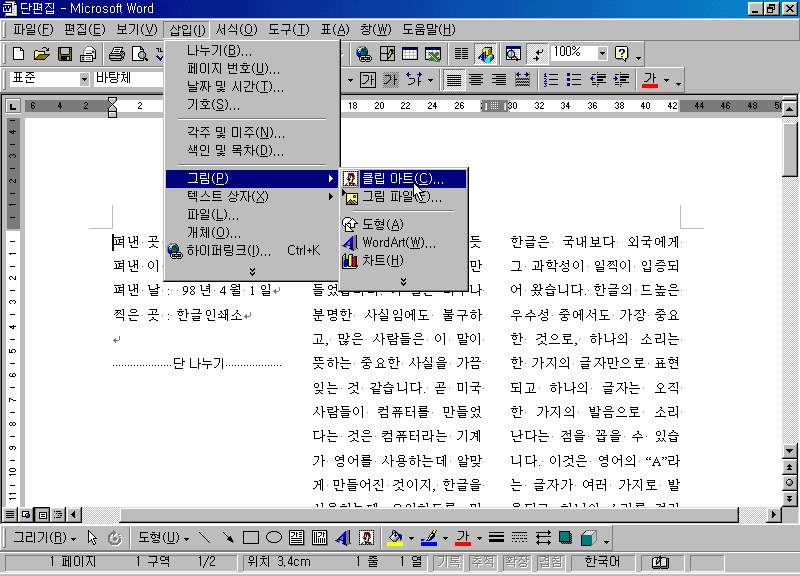The image size is (800, 576).
Task: Toggle the Drawing toolbar button
Action: point(485,54)
